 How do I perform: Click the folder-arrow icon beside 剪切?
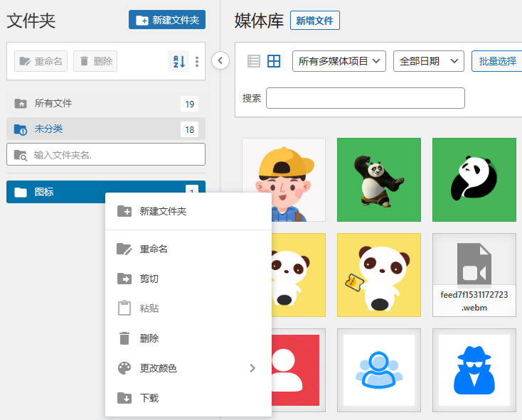[124, 279]
